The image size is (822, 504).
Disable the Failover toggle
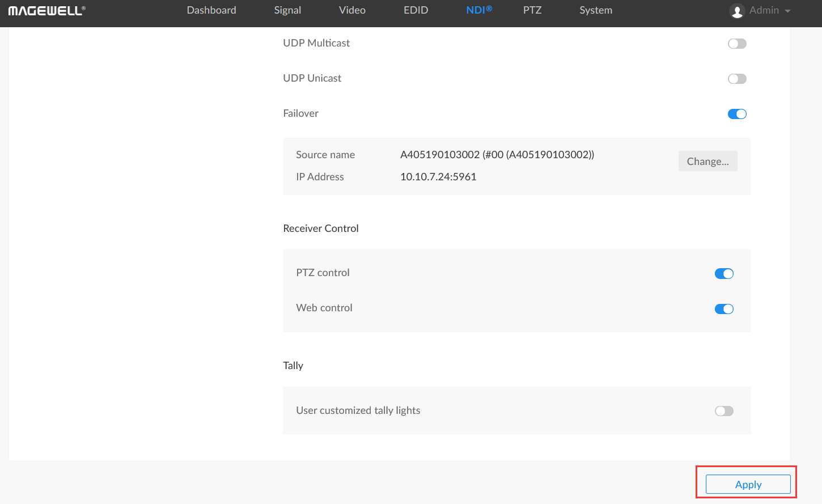[x=737, y=114]
